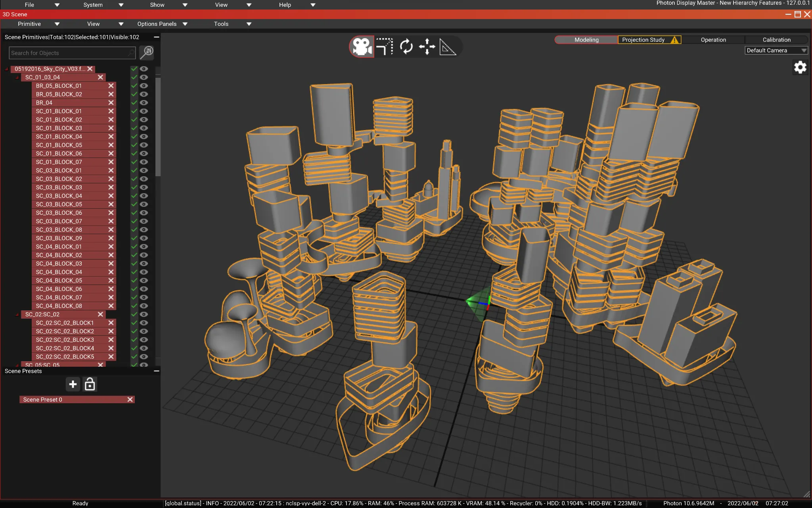Expand the Tools menu arrow

(249, 24)
